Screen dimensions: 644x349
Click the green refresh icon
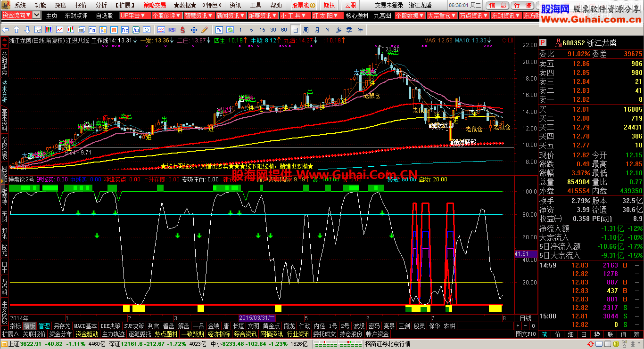click(x=230, y=30)
